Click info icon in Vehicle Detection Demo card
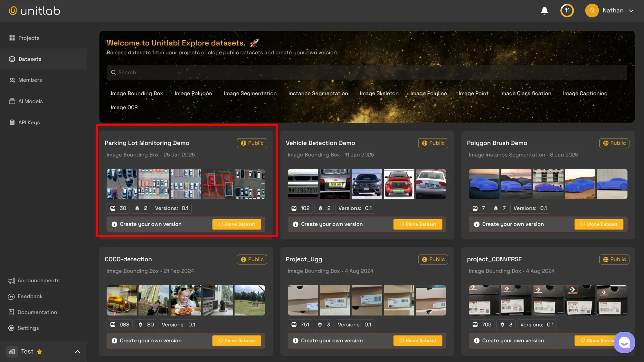The height and width of the screenshot is (362, 644). tap(295, 224)
